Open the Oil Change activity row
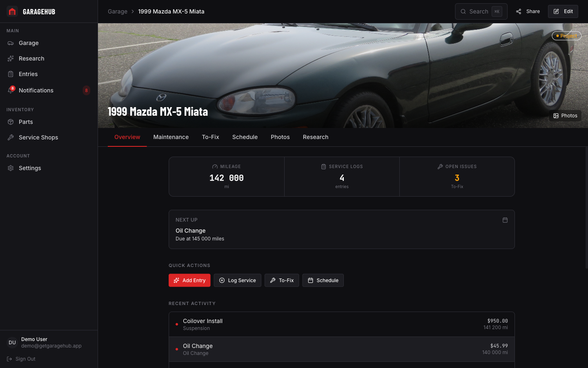Viewport: 588px width, 368px height. coord(342,349)
